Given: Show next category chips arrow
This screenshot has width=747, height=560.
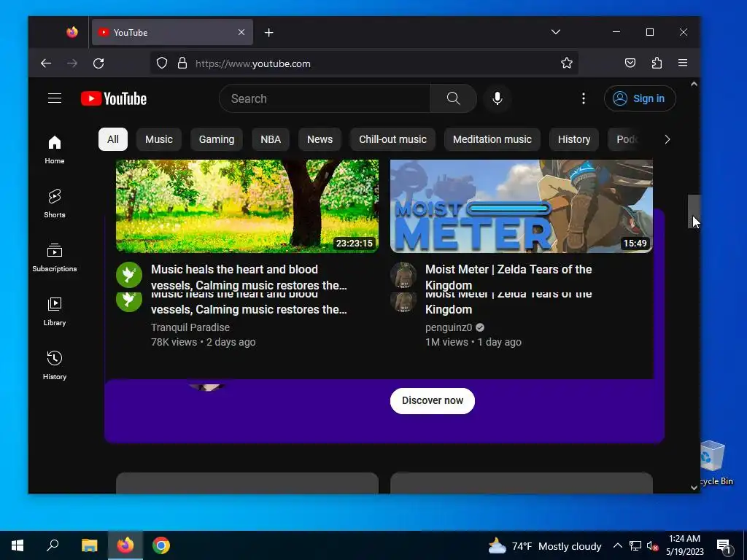Looking at the screenshot, I should 667,139.
